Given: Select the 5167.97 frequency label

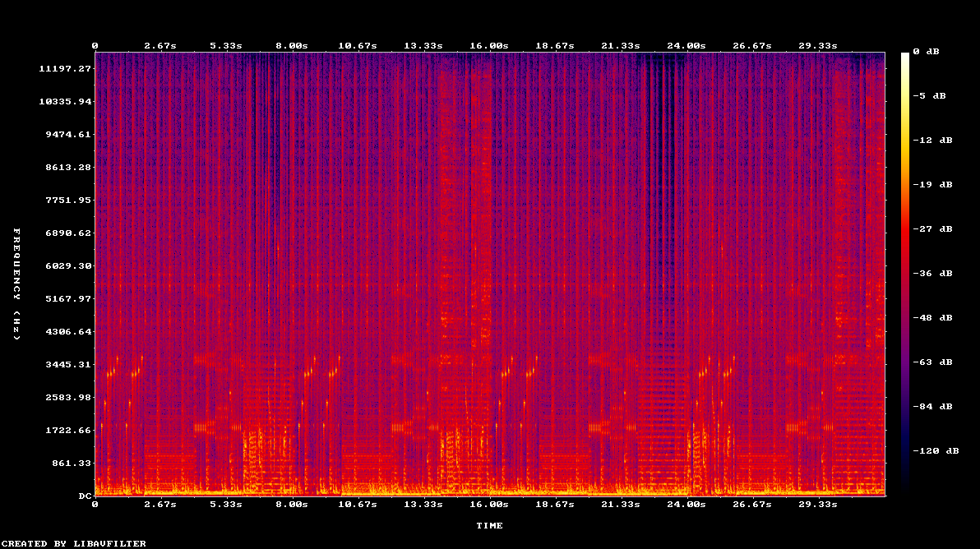Looking at the screenshot, I should point(68,298).
